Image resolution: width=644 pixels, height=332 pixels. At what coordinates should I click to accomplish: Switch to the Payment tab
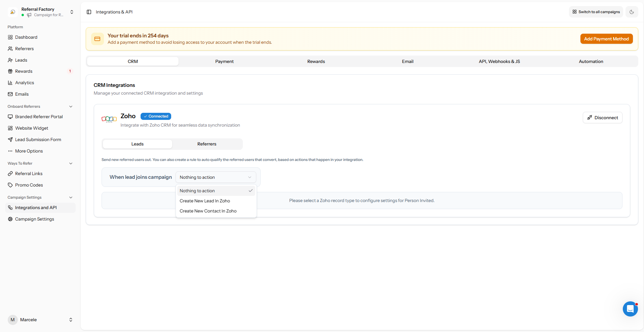coord(224,62)
